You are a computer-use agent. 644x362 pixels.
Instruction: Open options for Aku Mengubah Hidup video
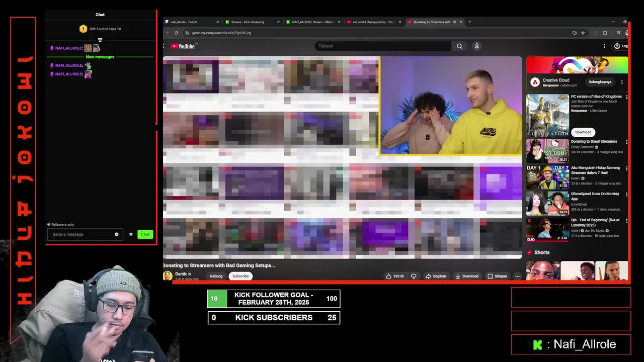tap(626, 168)
